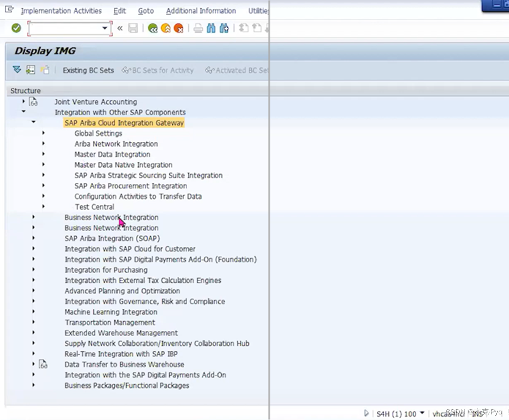The height and width of the screenshot is (420, 509).
Task: Select SAP Ariba Integration (SOAP) item
Action: [x=112, y=238]
